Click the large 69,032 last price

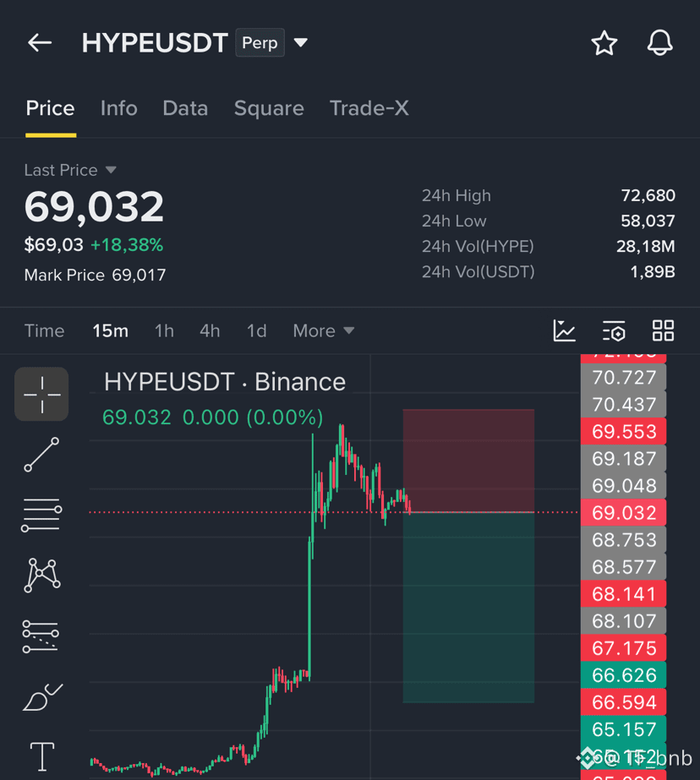click(x=94, y=206)
